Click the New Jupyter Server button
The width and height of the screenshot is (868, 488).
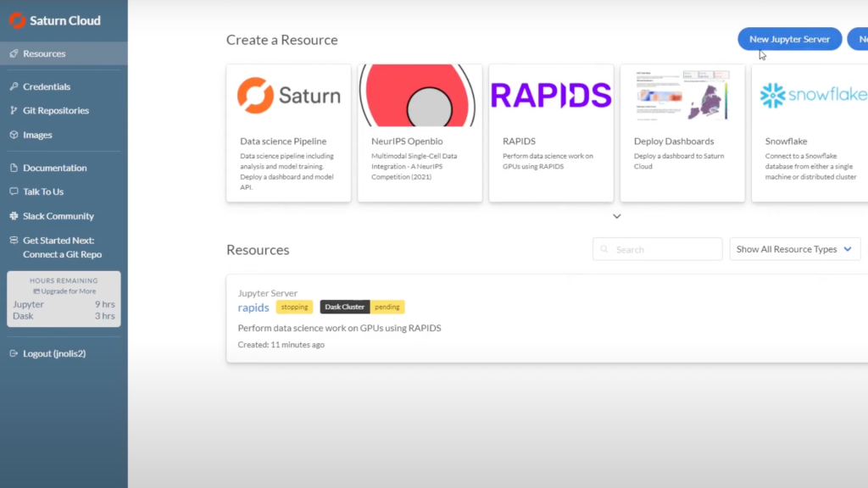pos(789,39)
